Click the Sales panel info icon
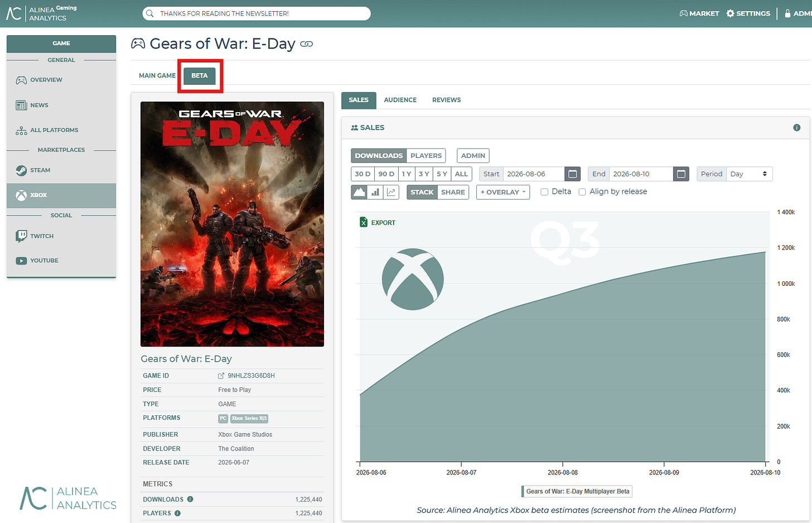 point(797,128)
